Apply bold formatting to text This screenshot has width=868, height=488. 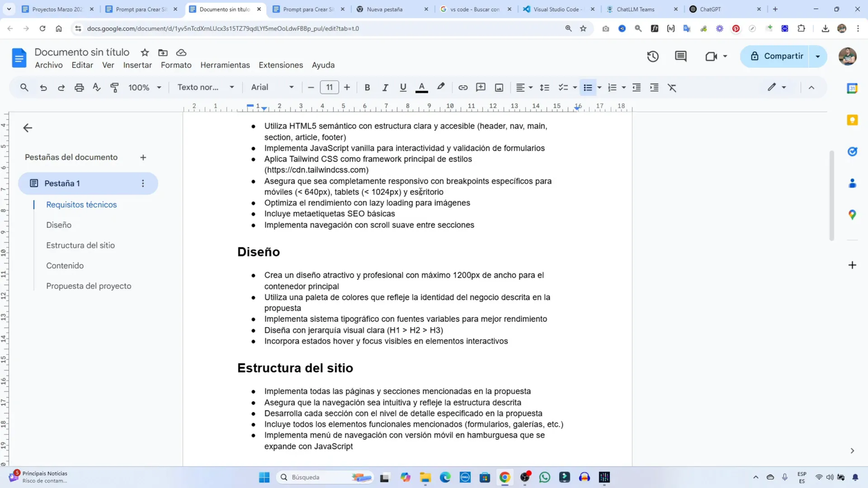click(x=367, y=87)
